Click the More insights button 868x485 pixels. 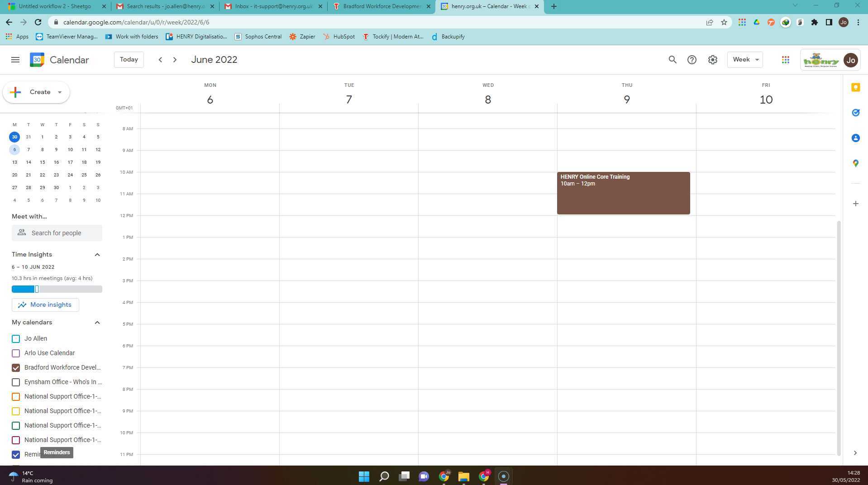coord(45,305)
